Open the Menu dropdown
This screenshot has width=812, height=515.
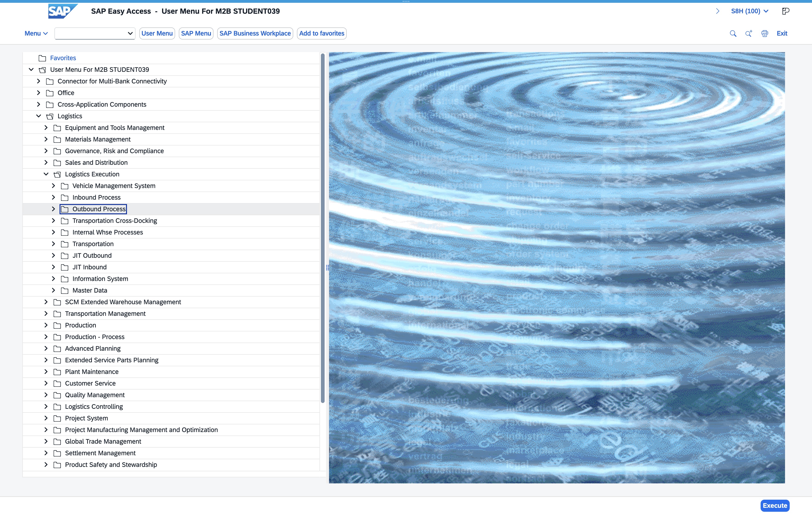[x=36, y=33]
